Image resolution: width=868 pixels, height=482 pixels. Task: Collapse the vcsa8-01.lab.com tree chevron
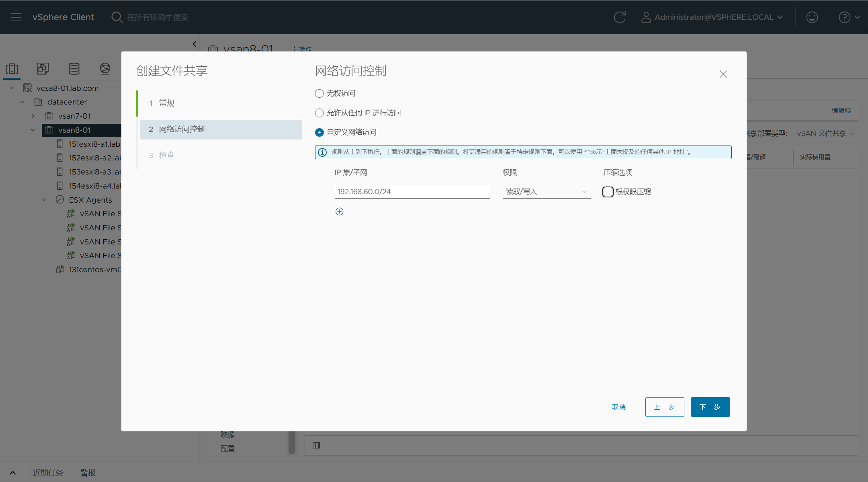(12, 88)
